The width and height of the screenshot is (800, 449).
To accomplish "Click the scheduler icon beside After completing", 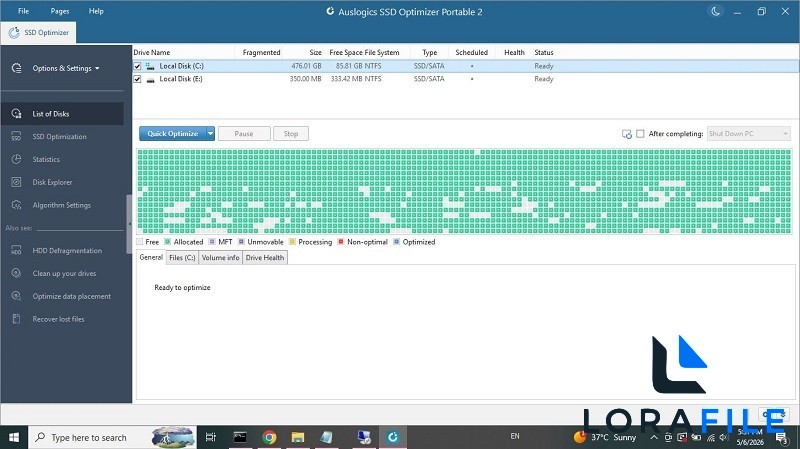I will [x=627, y=134].
